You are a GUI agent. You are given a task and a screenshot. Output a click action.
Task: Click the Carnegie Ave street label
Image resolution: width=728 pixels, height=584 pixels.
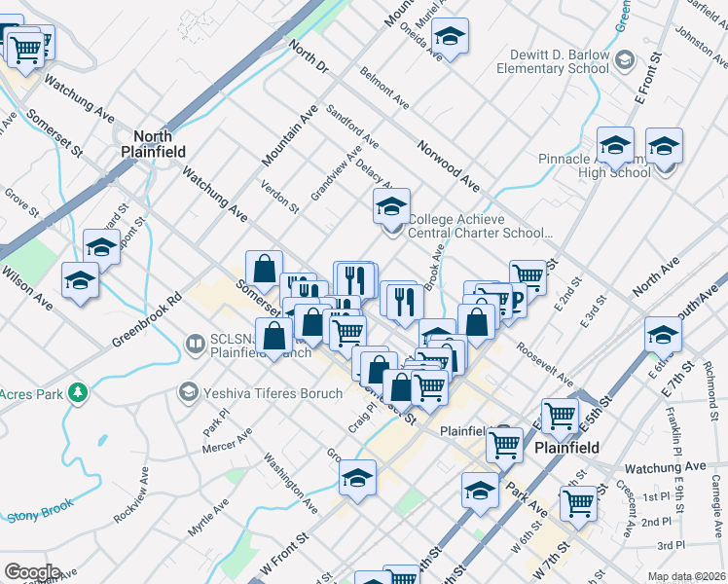[717, 506]
